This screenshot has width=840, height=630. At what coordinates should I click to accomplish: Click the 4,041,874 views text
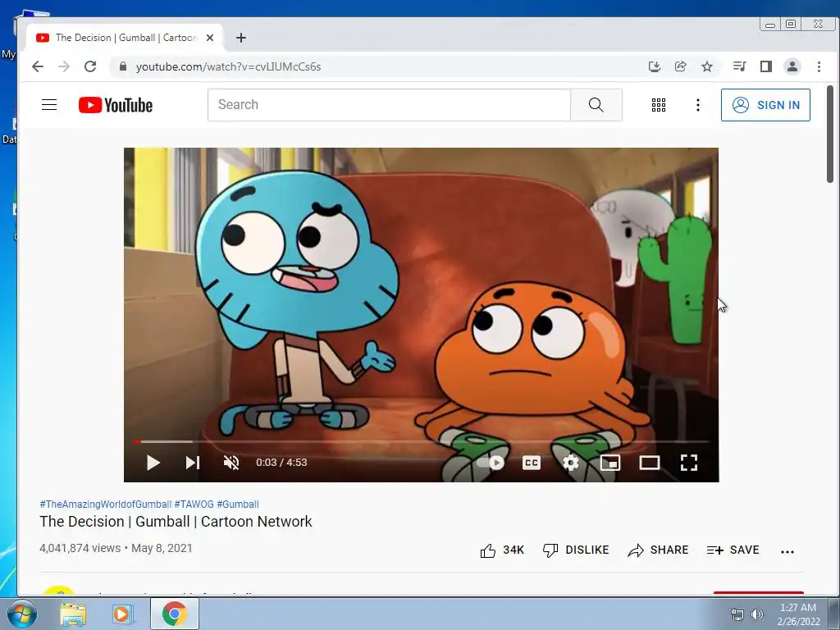80,549
